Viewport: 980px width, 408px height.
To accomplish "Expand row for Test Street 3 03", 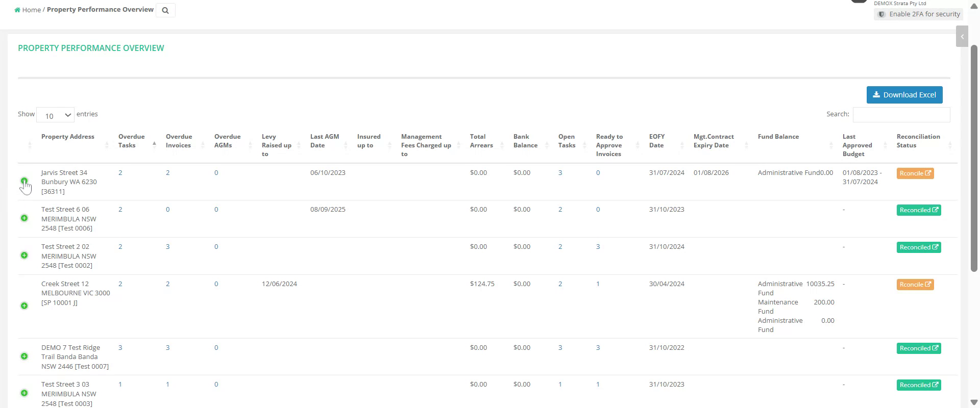I will click(24, 393).
